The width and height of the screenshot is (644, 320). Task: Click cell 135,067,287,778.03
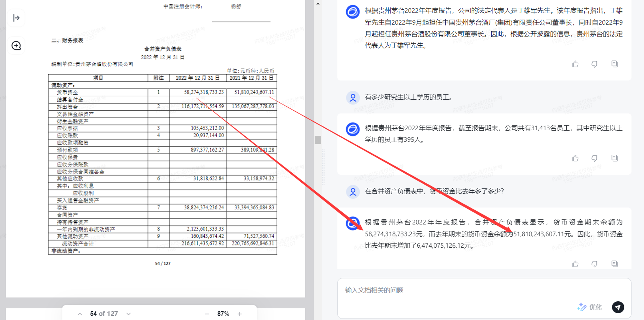pos(253,106)
